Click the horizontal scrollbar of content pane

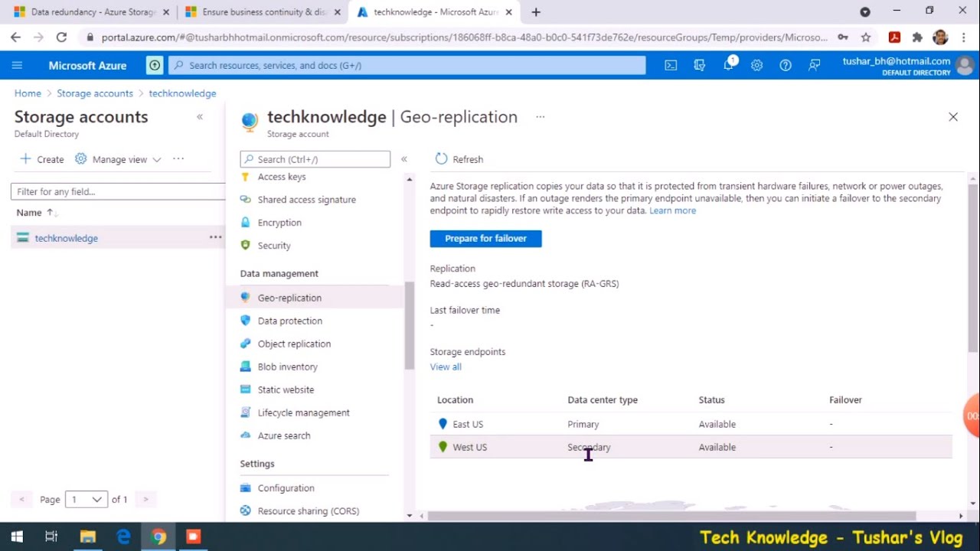(x=671, y=516)
